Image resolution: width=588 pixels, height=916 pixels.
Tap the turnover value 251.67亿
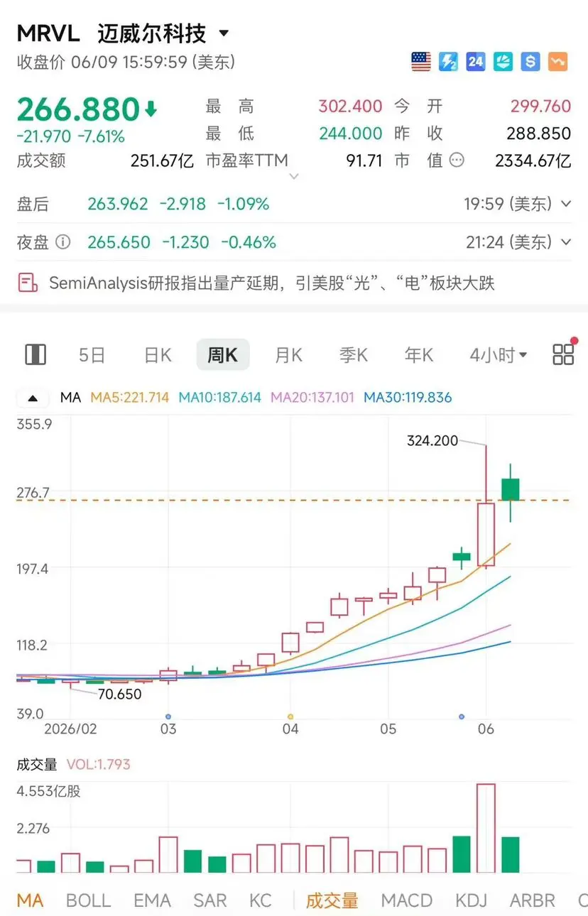pos(162,160)
